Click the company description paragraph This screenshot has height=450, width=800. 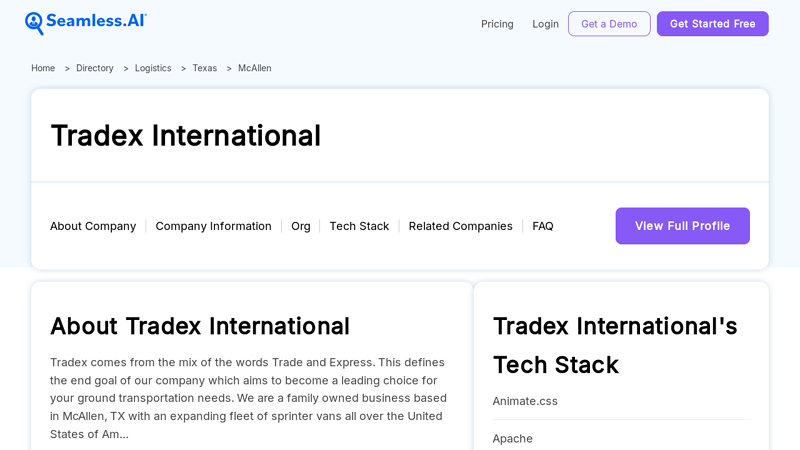click(248, 398)
